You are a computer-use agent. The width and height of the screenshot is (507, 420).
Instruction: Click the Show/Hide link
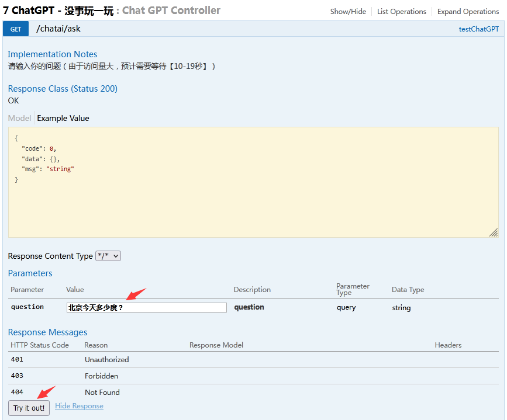pyautogui.click(x=348, y=12)
